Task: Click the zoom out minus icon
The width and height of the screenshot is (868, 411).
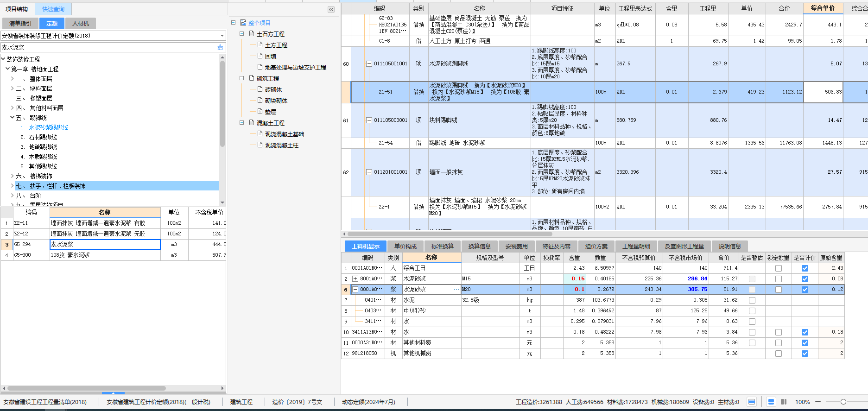Action: tap(818, 402)
